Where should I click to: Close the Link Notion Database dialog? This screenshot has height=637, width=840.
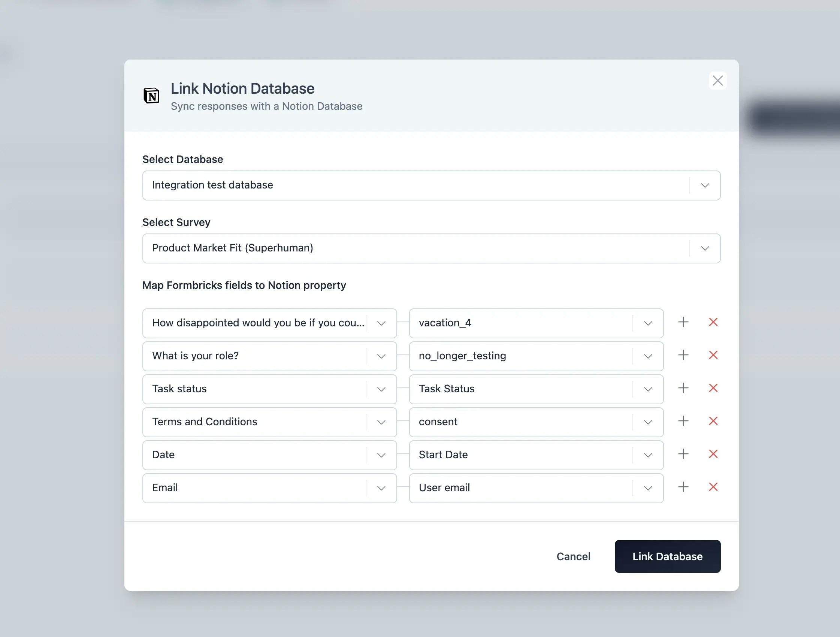click(717, 81)
